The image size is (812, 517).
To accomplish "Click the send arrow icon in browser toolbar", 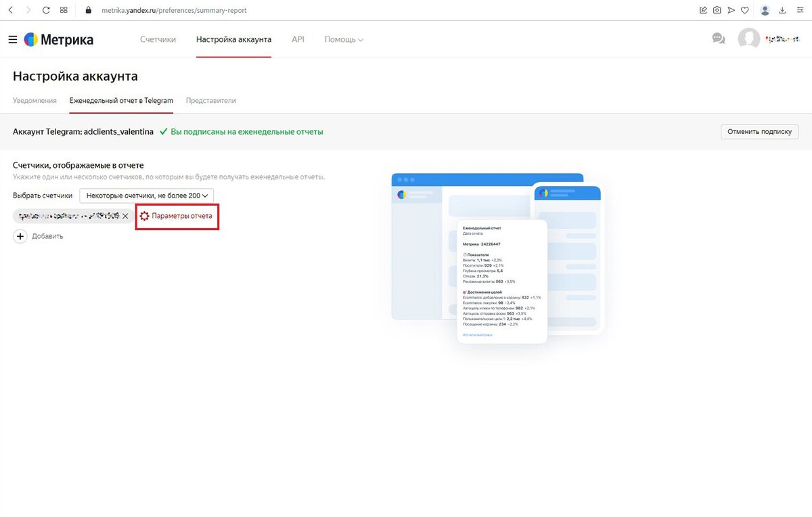I will tap(731, 10).
